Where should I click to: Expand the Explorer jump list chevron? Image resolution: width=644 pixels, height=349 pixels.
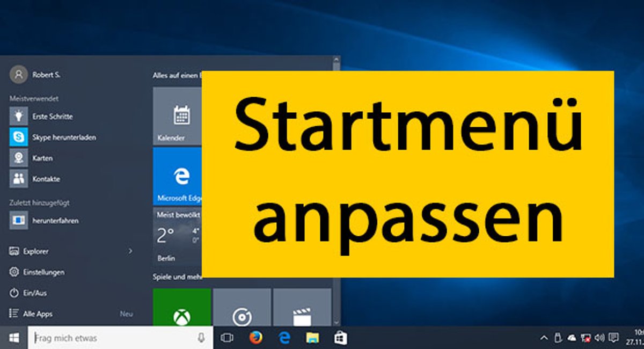coord(130,251)
